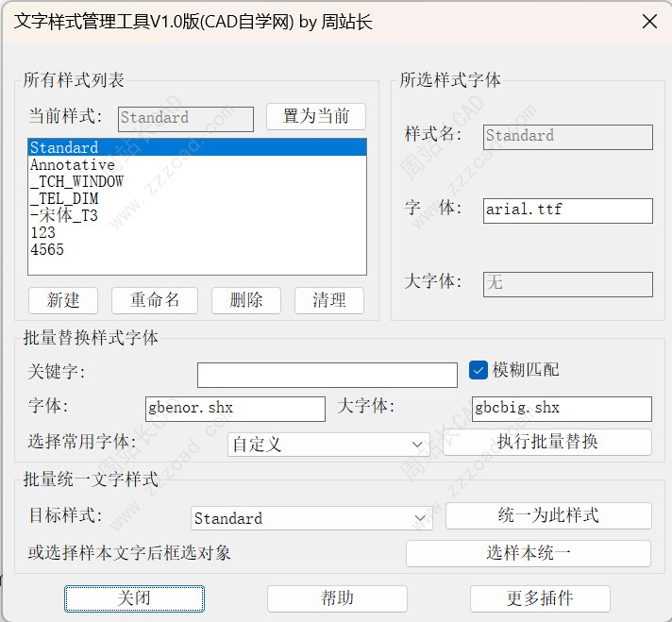Toggle the 模糊匹配 checkbox

click(x=479, y=370)
